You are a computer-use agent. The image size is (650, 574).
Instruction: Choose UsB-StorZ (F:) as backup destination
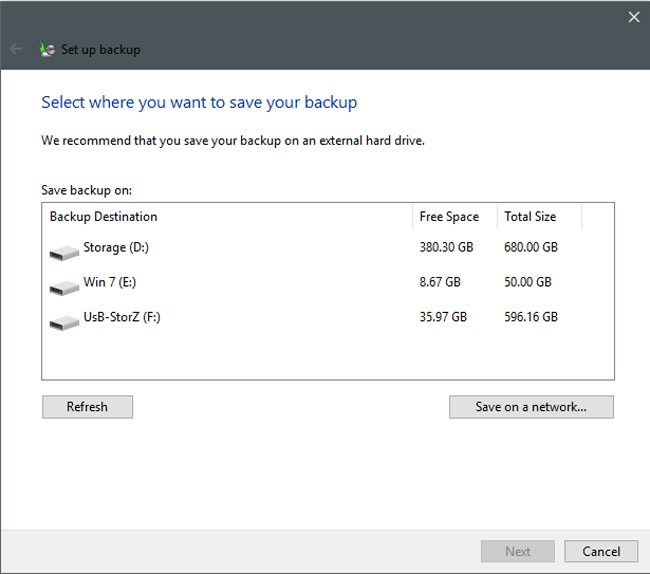click(x=122, y=318)
